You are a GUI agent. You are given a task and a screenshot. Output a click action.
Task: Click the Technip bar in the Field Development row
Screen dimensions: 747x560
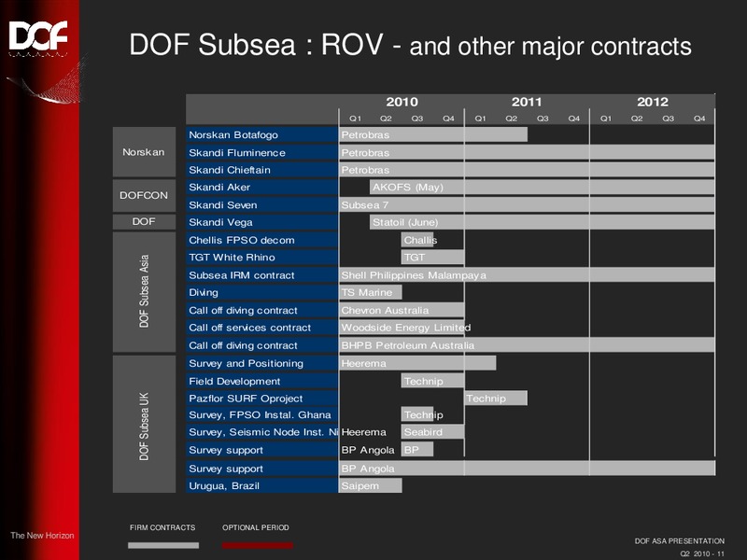pos(432,381)
